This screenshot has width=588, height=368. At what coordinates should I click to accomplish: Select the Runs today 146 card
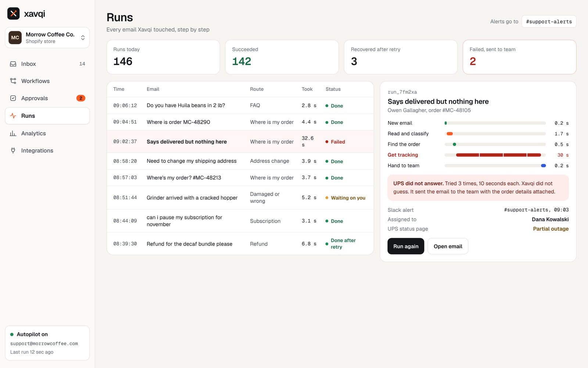pyautogui.click(x=163, y=57)
